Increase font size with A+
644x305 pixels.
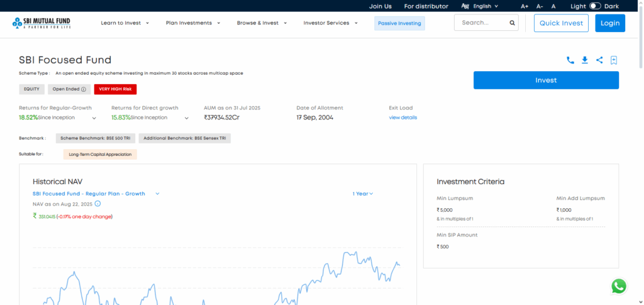[525, 6]
